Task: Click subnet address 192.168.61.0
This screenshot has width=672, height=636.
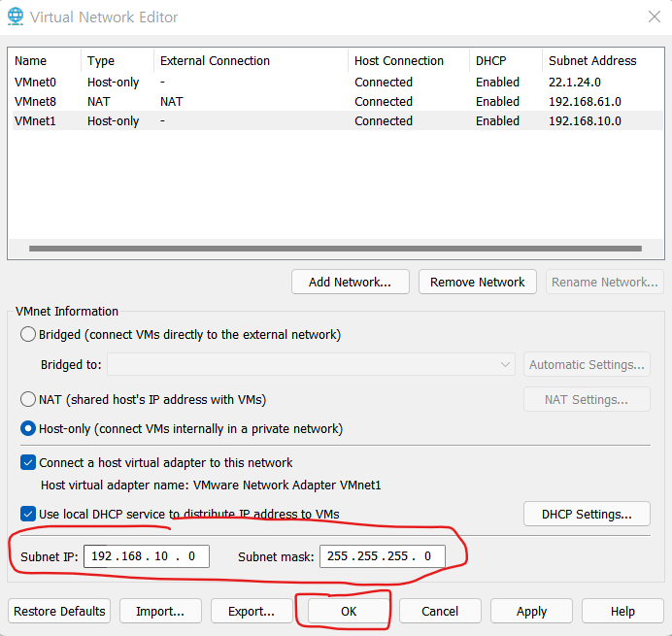Action: [585, 102]
